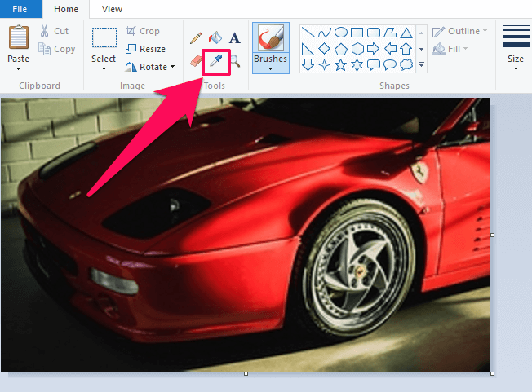Choose the Right arrow shape
Viewport: 532px width, 392px height.
[373, 49]
